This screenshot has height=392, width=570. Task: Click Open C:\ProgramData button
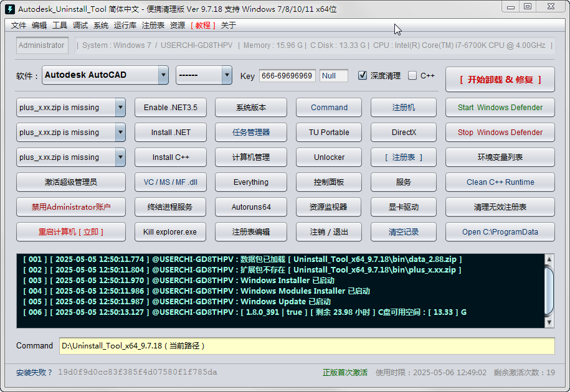[500, 231]
